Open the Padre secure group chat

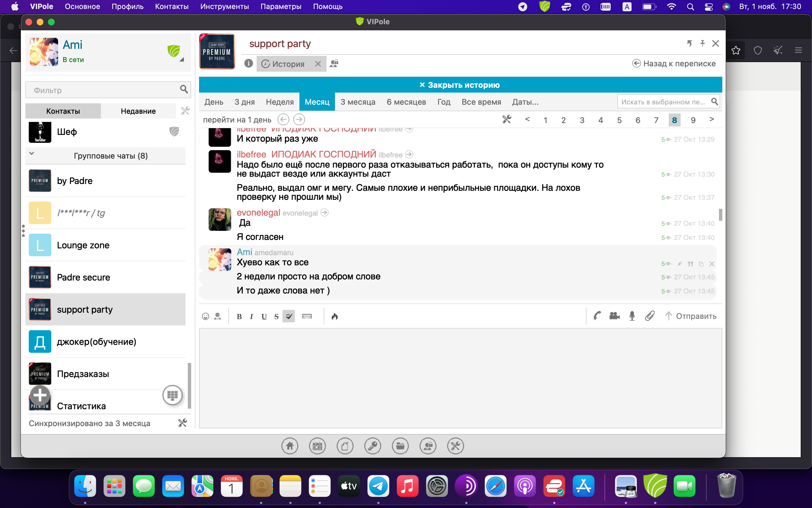105,277
